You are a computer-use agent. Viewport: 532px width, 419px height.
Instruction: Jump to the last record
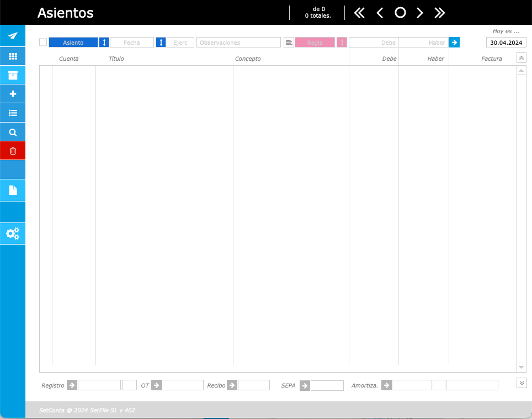439,13
